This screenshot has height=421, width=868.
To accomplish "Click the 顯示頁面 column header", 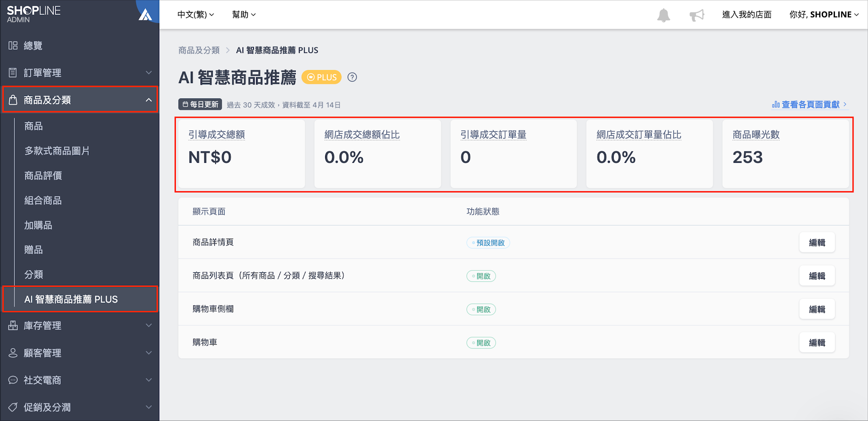I will pyautogui.click(x=209, y=212).
